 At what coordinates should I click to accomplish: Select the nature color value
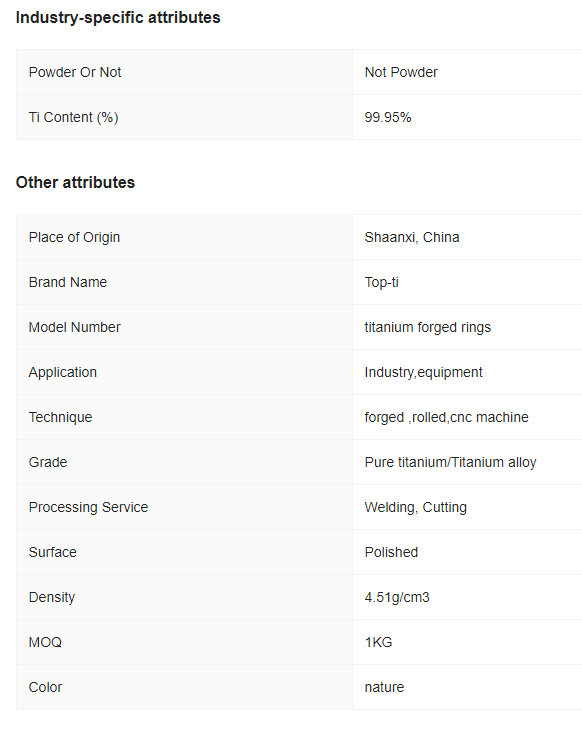click(384, 687)
